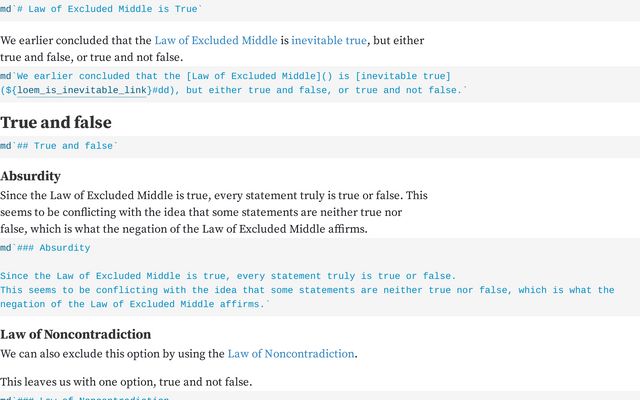Viewport: 640px width, 400px height.
Task: Click rendered Absurdity paragraph 'Since the Law of Excluded'
Action: click(214, 212)
